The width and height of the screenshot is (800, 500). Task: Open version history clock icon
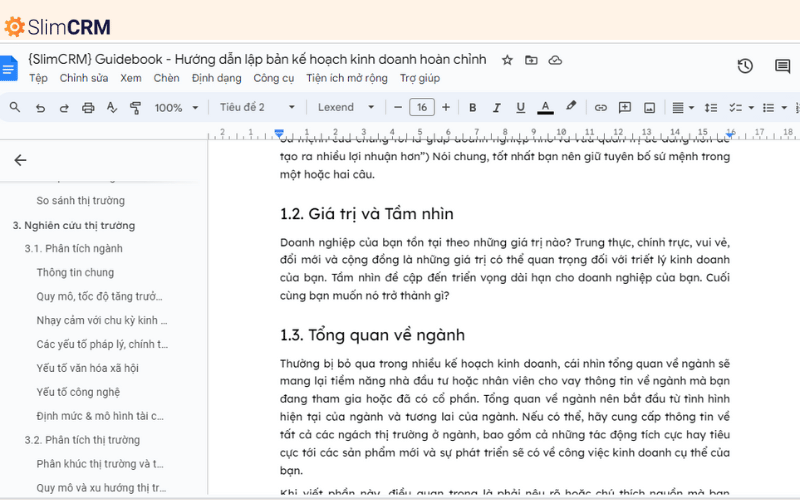click(x=745, y=66)
